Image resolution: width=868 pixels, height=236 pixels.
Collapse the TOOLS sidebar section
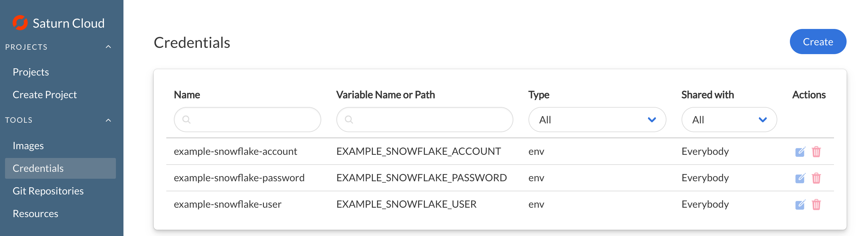click(x=108, y=120)
